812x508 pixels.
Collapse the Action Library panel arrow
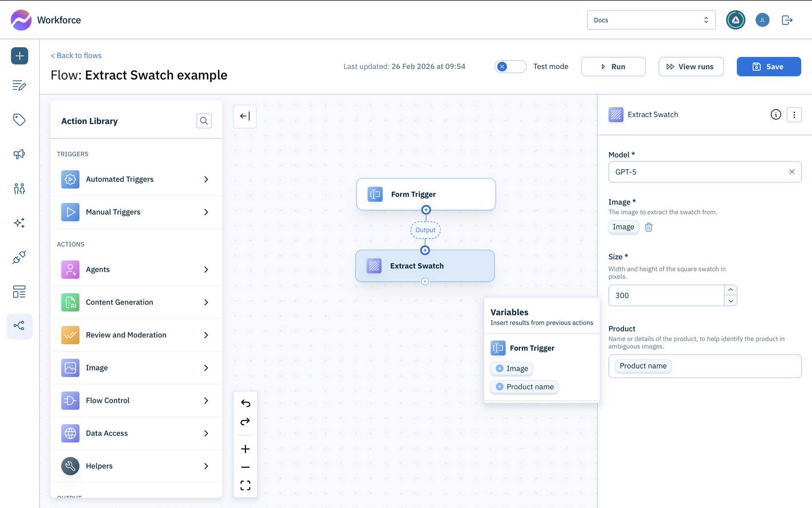click(245, 116)
